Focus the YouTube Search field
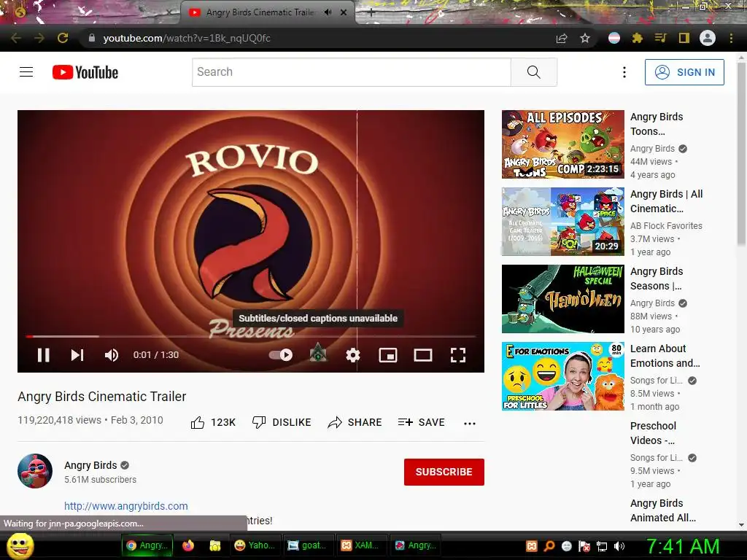This screenshot has height=560, width=747. click(x=351, y=72)
